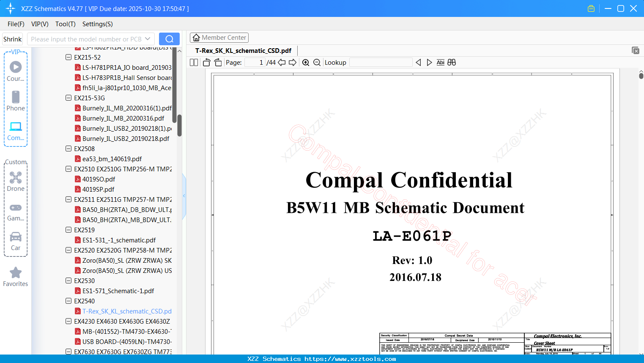
Task: Toggle two-page view layout icon
Action: pos(194,63)
